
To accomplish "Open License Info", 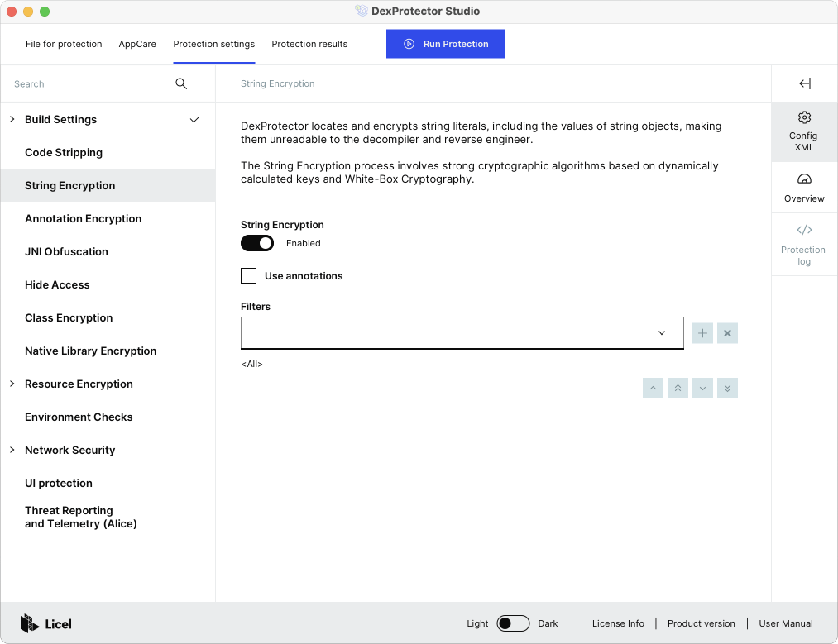I will pyautogui.click(x=618, y=623).
